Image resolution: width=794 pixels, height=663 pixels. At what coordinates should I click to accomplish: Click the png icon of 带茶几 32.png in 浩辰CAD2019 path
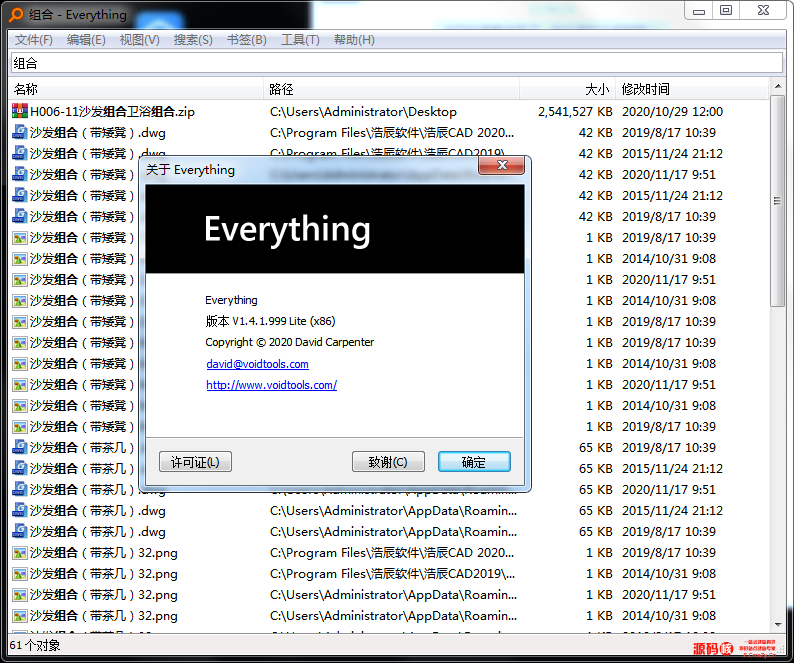(20, 574)
